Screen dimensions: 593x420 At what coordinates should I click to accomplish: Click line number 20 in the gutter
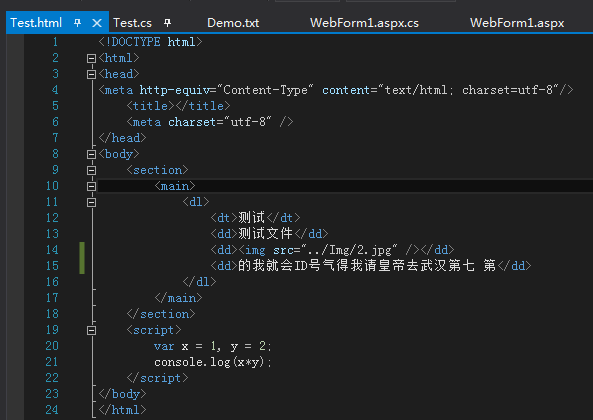(52, 346)
